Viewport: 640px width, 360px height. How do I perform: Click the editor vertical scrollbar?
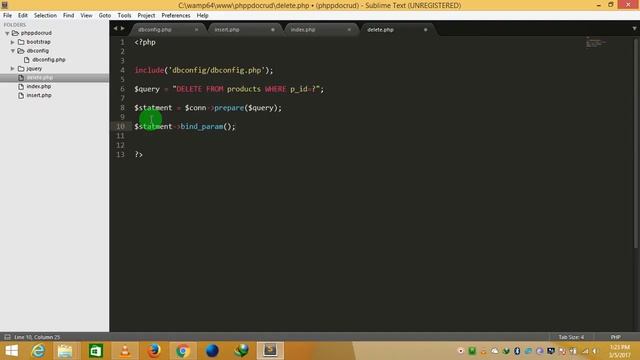(636, 143)
